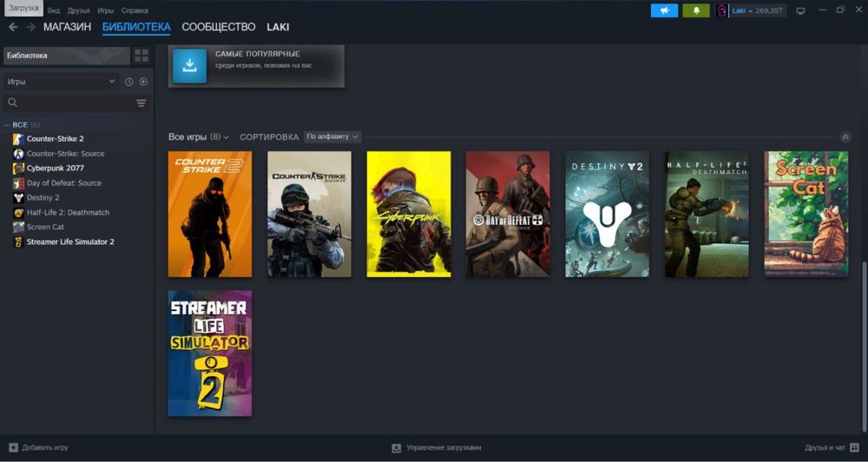This screenshot has height=462, width=868.
Task: Click the Destiny 2 sidebar icon
Action: 19,198
